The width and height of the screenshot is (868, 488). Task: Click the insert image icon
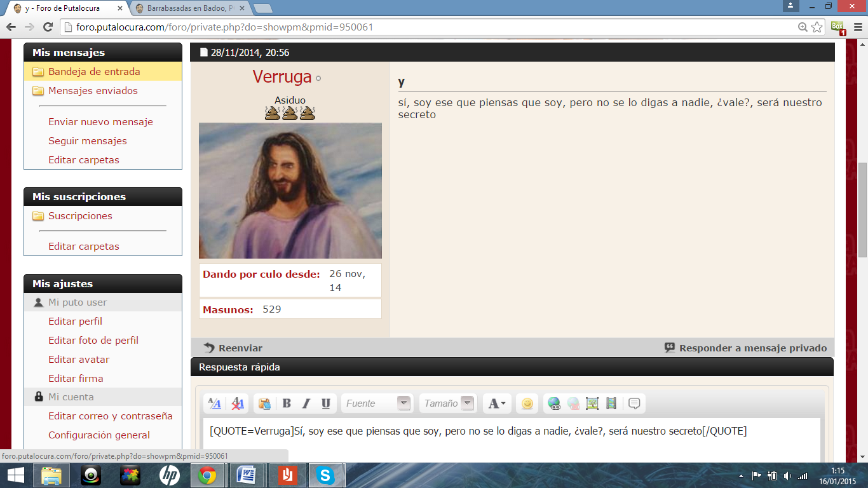click(x=592, y=403)
